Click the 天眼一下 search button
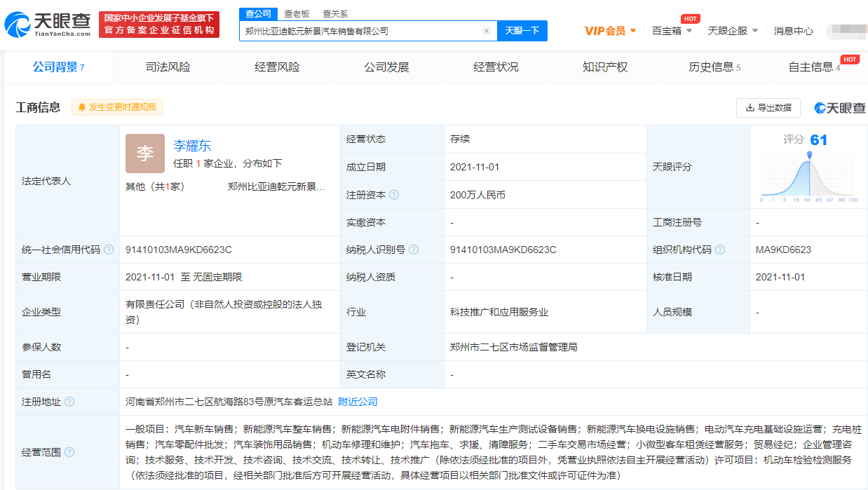Screen dimensions: 868x490 tap(522, 31)
